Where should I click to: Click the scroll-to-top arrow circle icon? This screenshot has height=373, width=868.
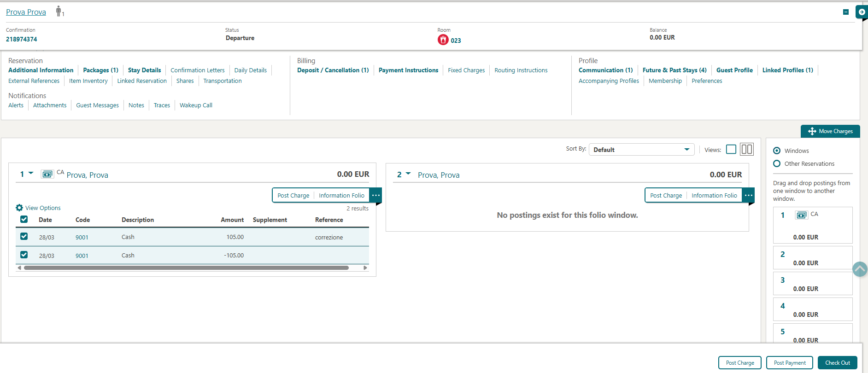(860, 269)
